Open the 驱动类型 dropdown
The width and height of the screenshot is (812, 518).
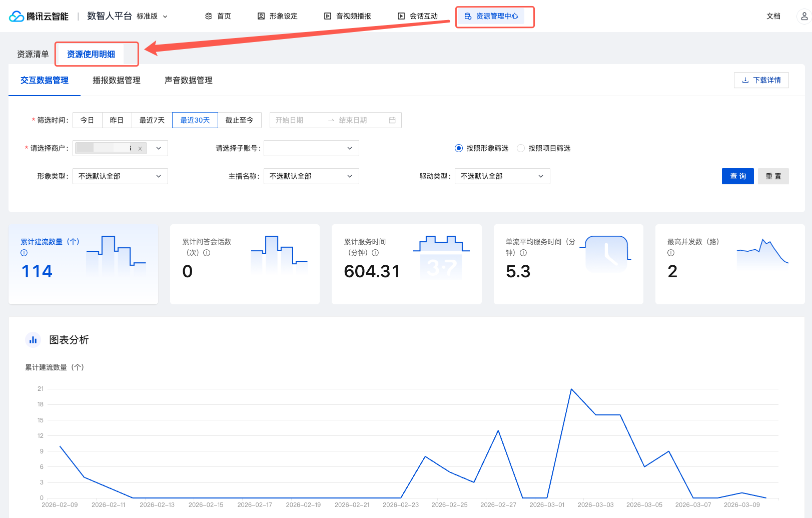pyautogui.click(x=502, y=176)
